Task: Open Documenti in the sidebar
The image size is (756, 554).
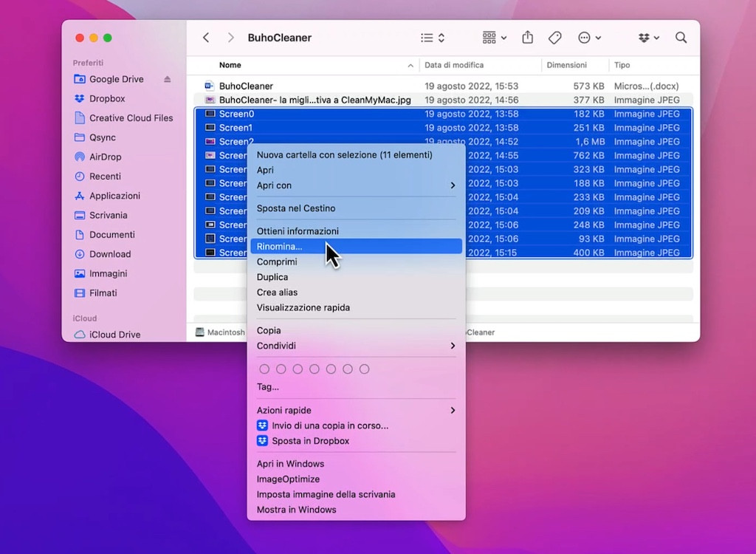Action: click(x=112, y=235)
